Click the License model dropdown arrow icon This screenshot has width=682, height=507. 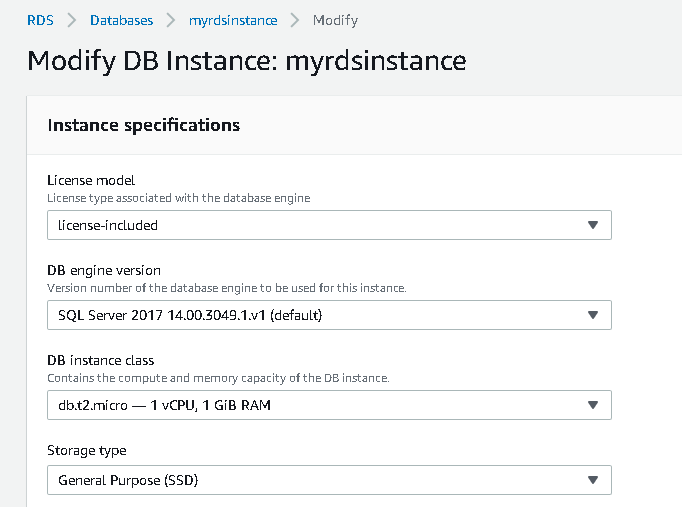point(592,226)
